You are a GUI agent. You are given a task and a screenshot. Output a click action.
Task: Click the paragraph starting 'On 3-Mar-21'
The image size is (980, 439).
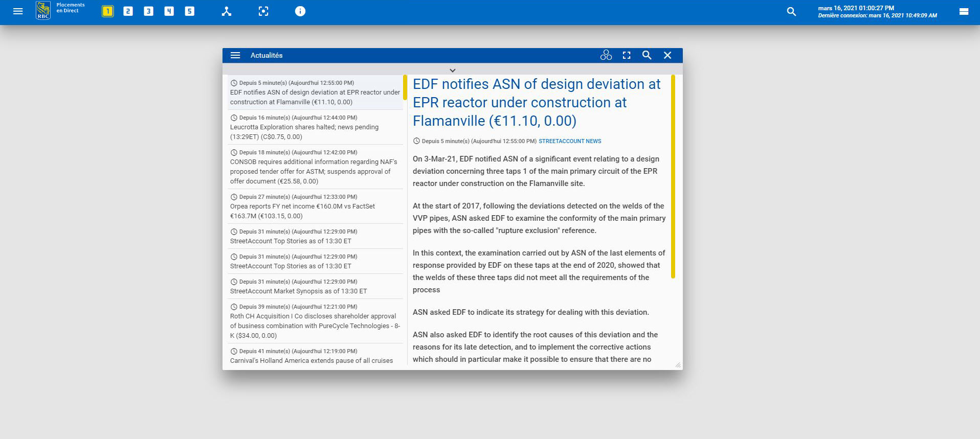(x=536, y=171)
